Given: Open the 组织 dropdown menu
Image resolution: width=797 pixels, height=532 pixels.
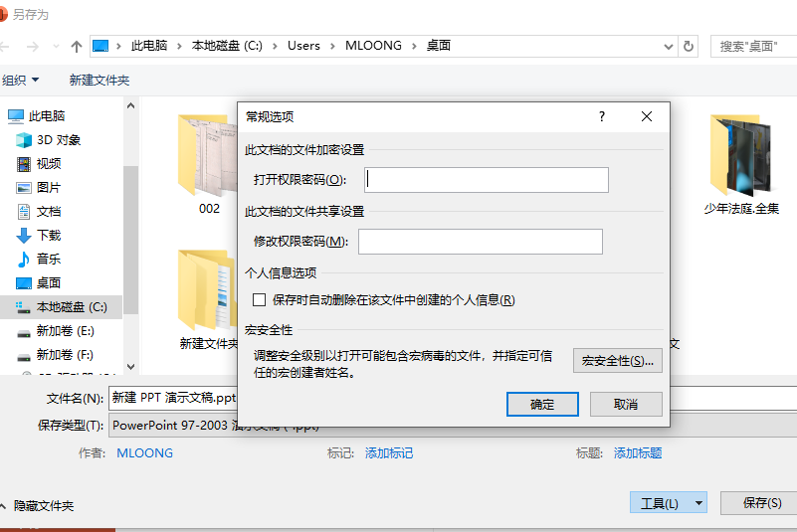Looking at the screenshot, I should [21, 80].
